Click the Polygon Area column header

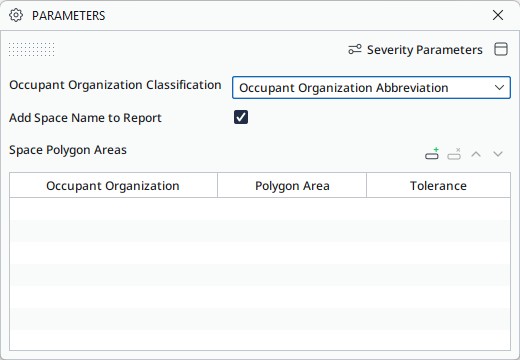292,185
